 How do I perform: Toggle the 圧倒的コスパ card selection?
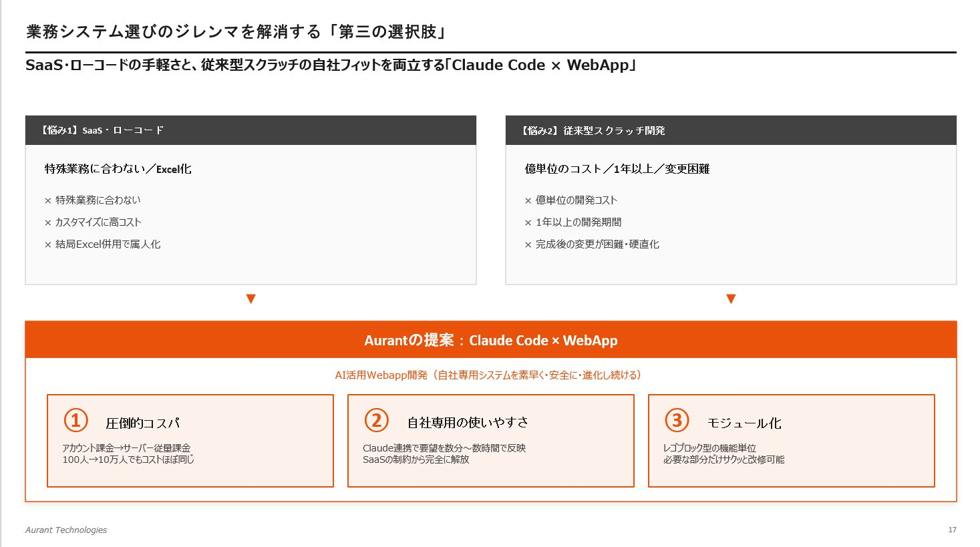point(189,441)
